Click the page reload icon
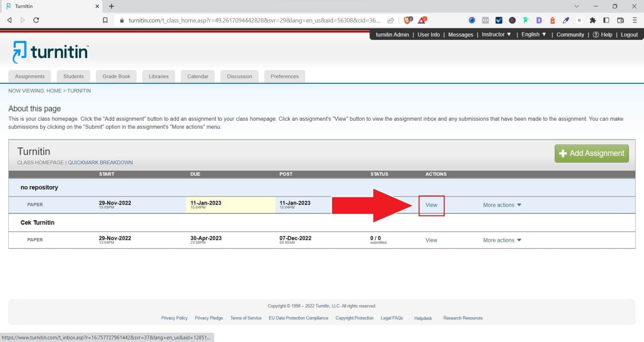This screenshot has width=644, height=342. [36, 20]
